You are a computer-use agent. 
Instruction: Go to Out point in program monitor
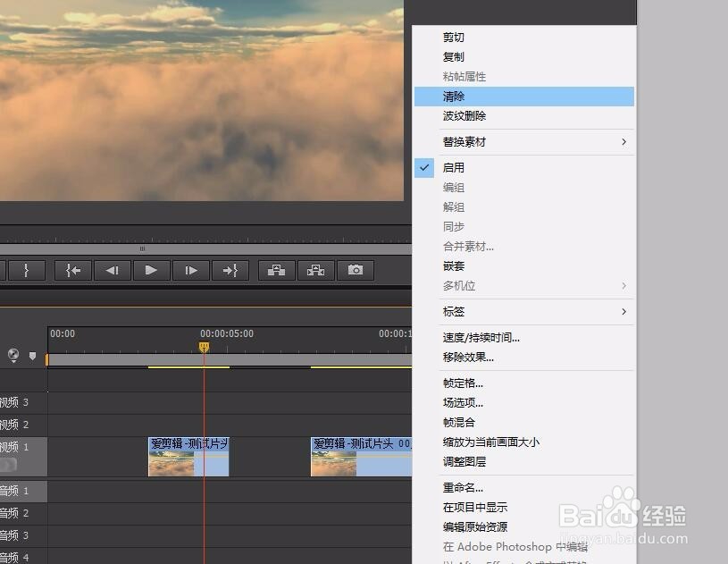(x=230, y=270)
